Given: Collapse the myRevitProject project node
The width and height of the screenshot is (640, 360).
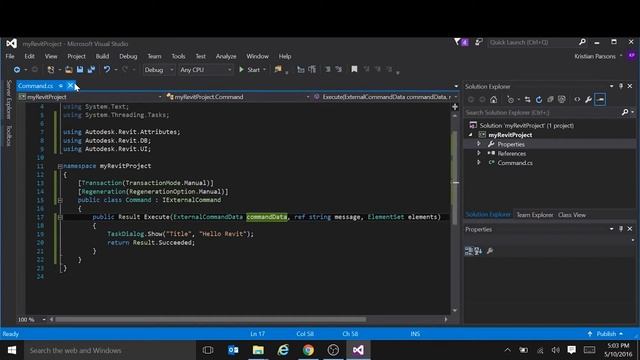Looking at the screenshot, I should 470,135.
